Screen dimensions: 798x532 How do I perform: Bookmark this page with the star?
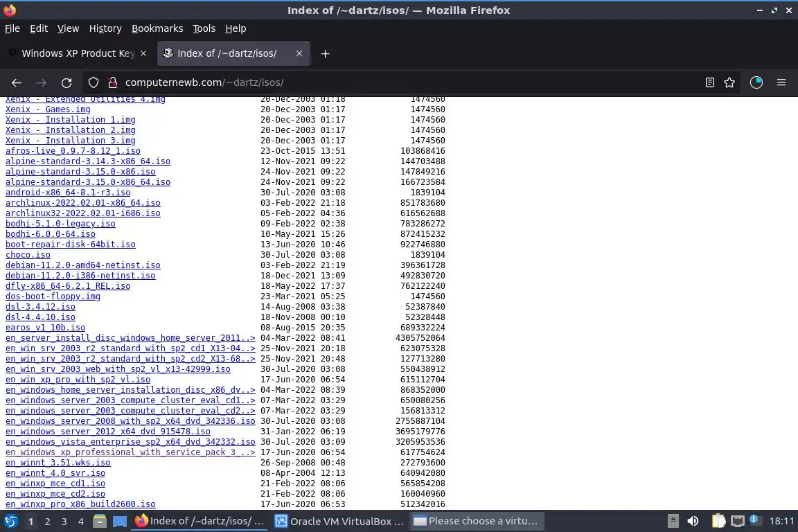(729, 82)
